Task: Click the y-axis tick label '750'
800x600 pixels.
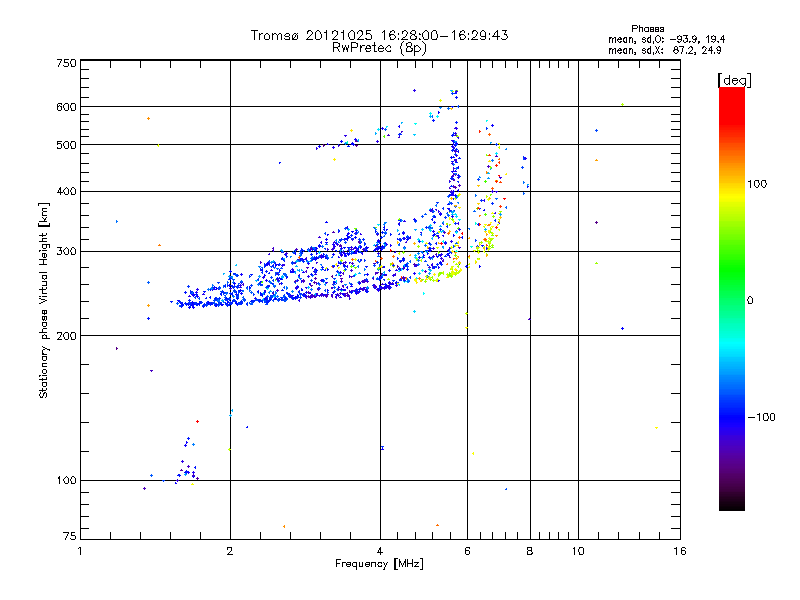Action: 66,63
